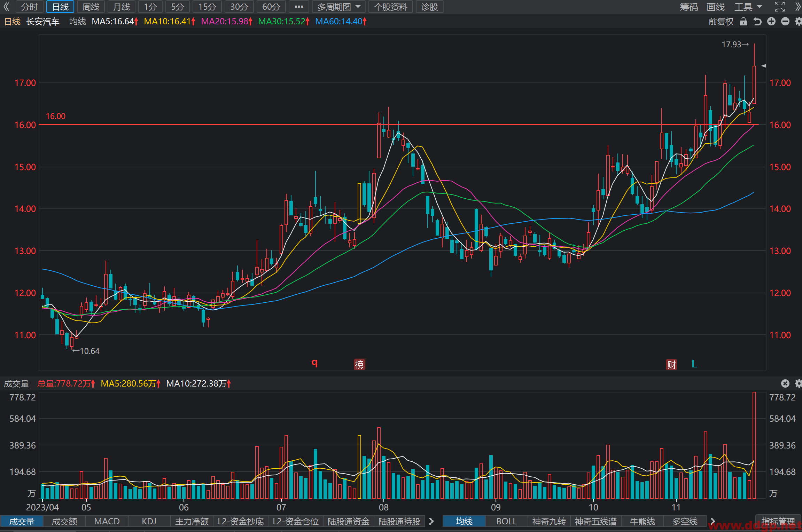Image resolution: width=802 pixels, height=532 pixels.
Task: Expand more sub-indicators with right chevron
Action: (431, 521)
